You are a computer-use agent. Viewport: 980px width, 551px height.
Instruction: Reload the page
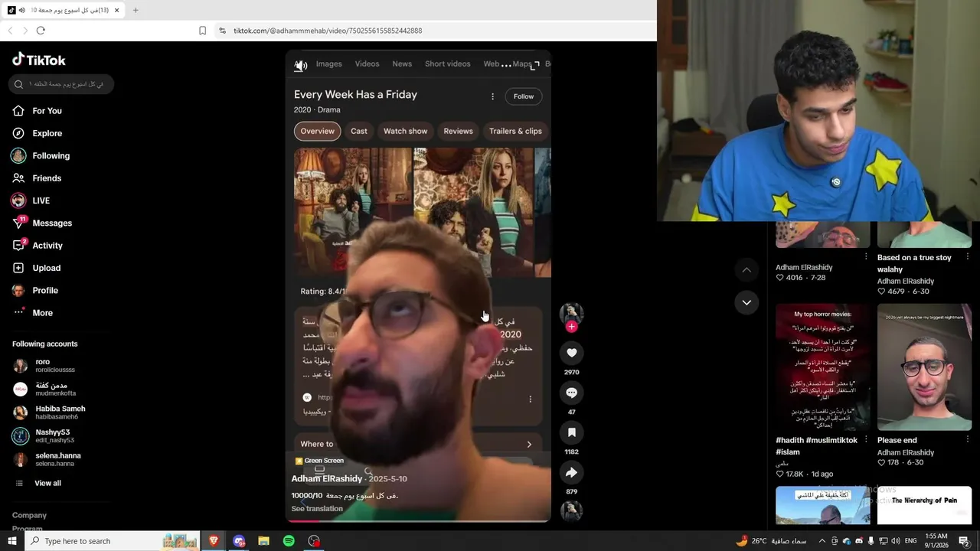click(x=41, y=31)
